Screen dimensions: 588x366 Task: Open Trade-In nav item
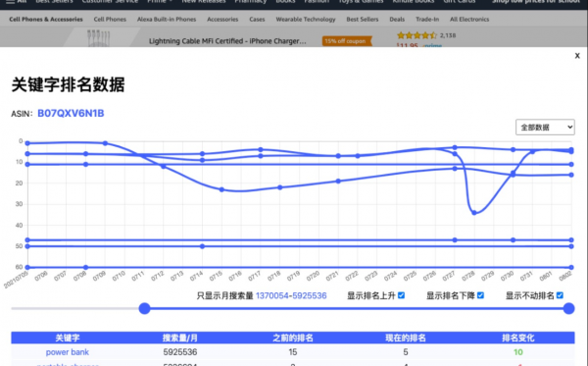(427, 20)
